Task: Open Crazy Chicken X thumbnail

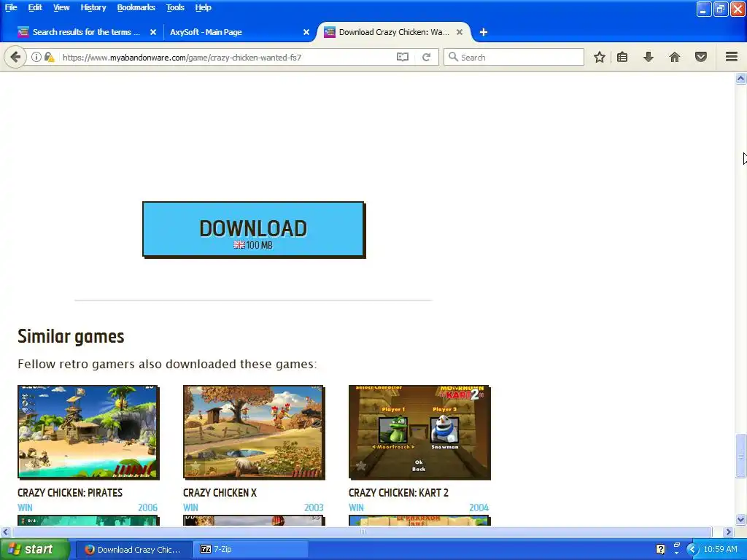Action: pos(254,432)
